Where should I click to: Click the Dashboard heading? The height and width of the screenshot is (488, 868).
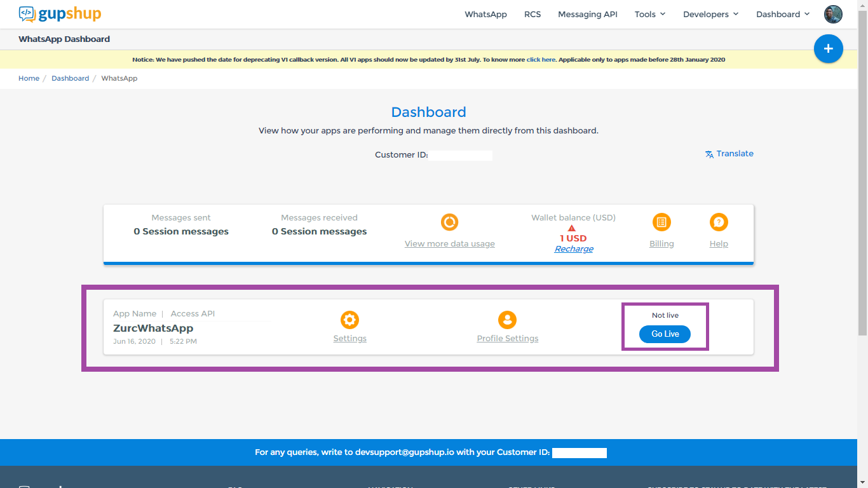point(428,112)
